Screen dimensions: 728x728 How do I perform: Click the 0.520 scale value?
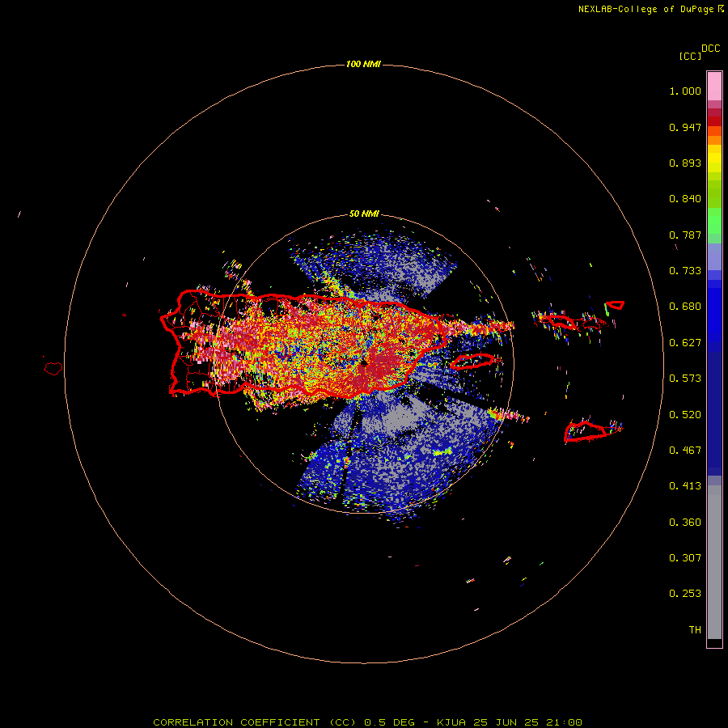coord(685,414)
